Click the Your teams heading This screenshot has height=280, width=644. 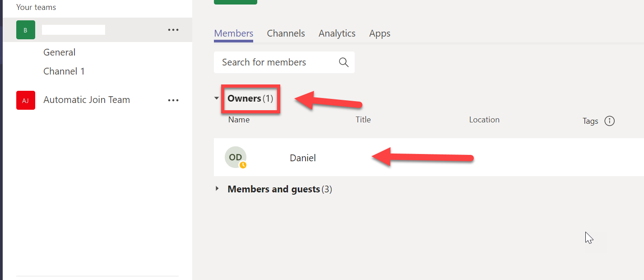tap(36, 7)
